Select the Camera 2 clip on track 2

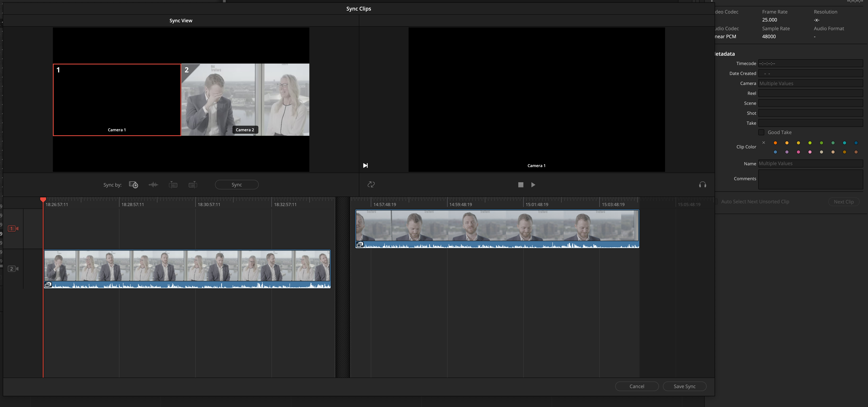187,269
